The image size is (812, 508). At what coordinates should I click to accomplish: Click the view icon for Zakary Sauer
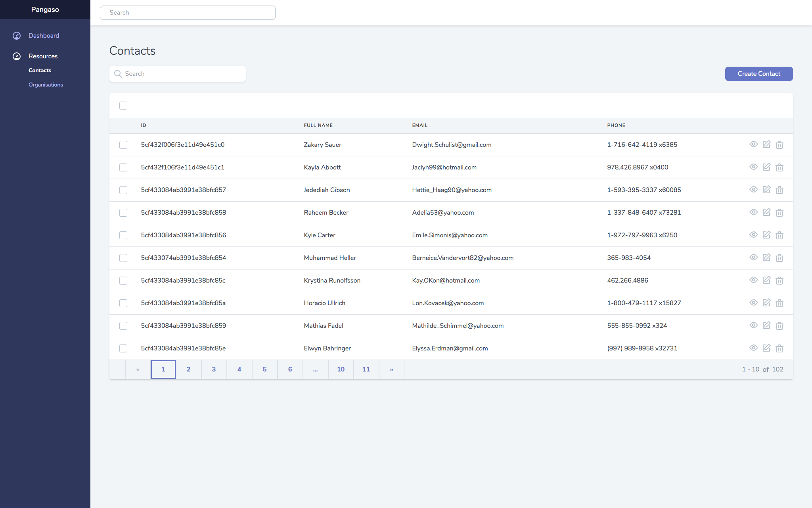coord(754,144)
